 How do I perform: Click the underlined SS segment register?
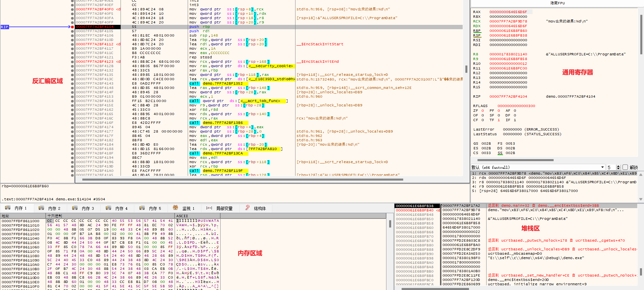click(500, 153)
